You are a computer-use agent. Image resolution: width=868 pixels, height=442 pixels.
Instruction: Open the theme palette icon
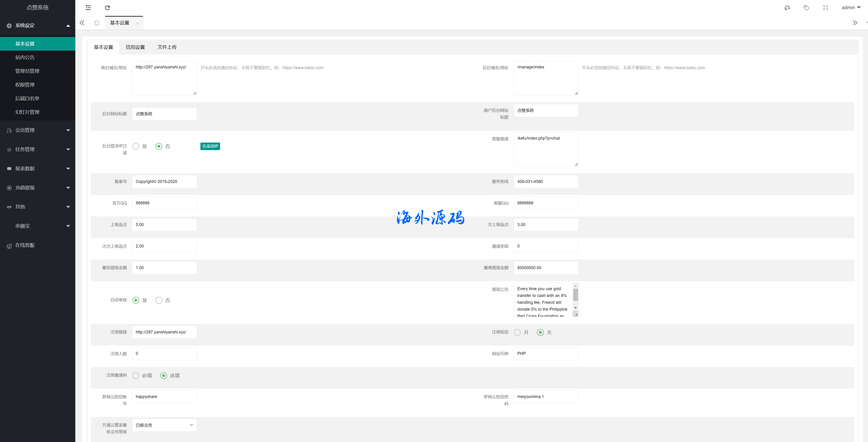coord(787,8)
